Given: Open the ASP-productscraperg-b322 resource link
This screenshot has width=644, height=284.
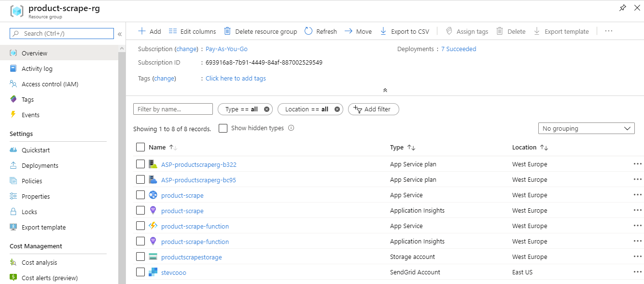Looking at the screenshot, I should [199, 164].
